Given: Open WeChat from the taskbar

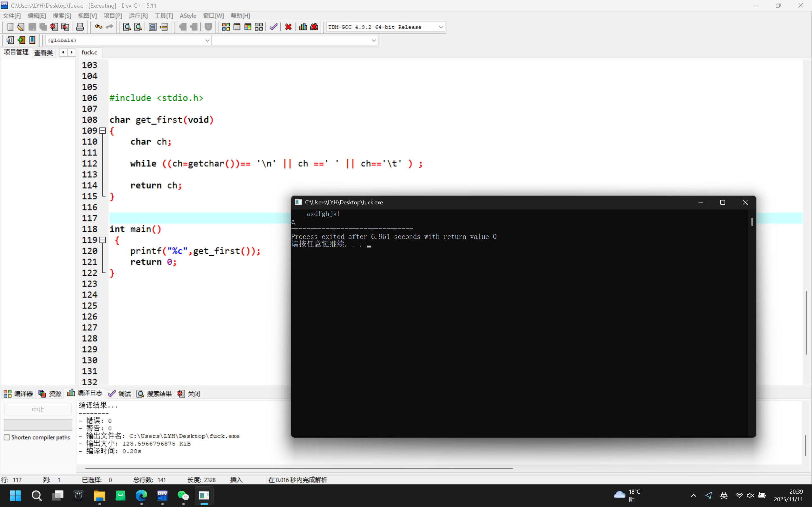Looking at the screenshot, I should tap(183, 496).
